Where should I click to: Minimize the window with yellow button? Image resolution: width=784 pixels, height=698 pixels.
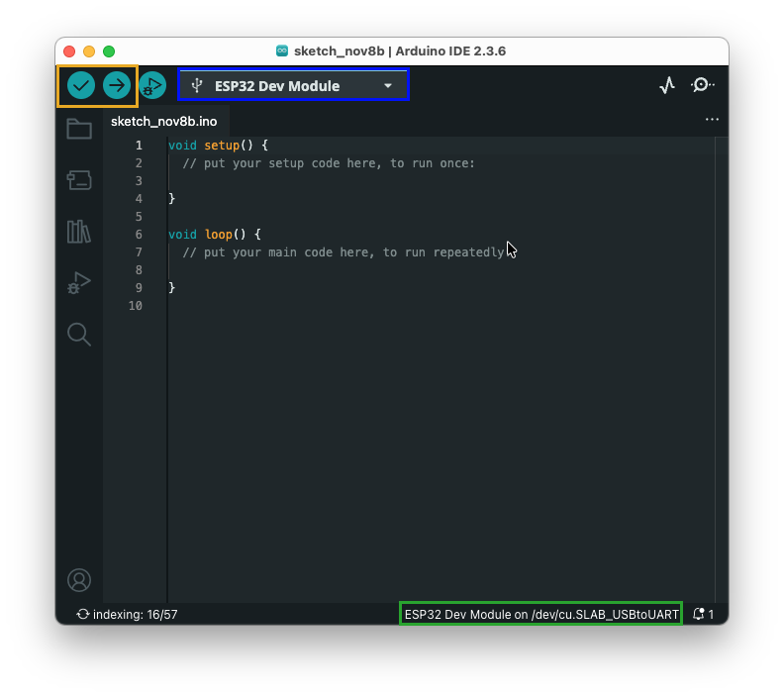pos(89,51)
